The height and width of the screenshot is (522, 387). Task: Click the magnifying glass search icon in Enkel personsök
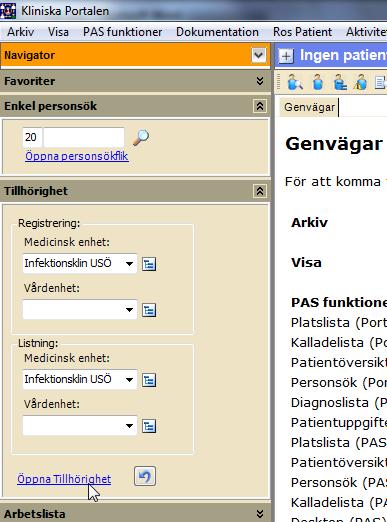tap(141, 138)
